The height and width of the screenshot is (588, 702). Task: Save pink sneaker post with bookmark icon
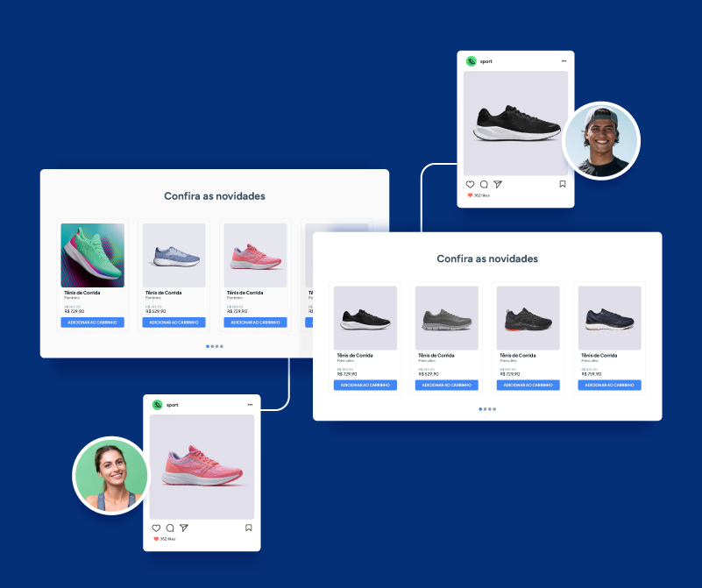249,528
